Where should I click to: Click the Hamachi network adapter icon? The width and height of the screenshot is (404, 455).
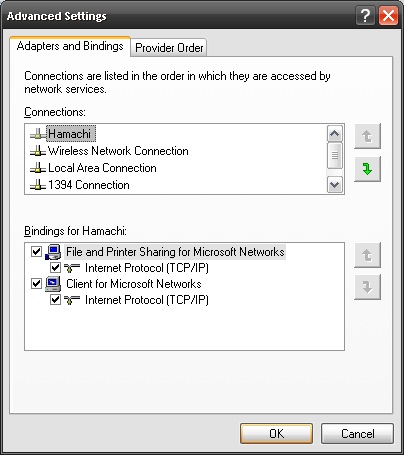38,134
